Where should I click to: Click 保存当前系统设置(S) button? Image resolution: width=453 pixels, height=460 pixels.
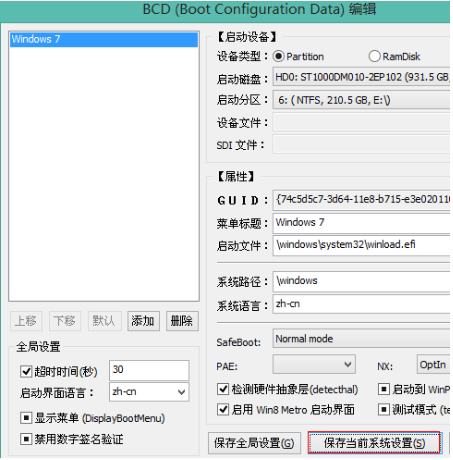pyautogui.click(x=374, y=443)
